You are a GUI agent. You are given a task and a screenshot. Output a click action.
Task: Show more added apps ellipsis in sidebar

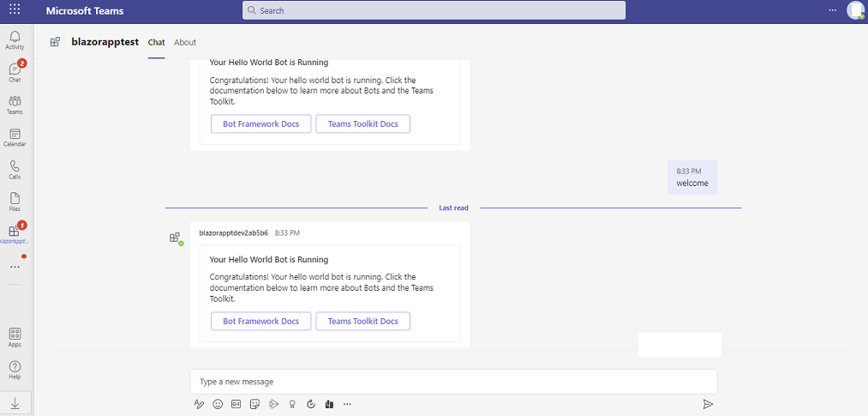click(x=15, y=267)
